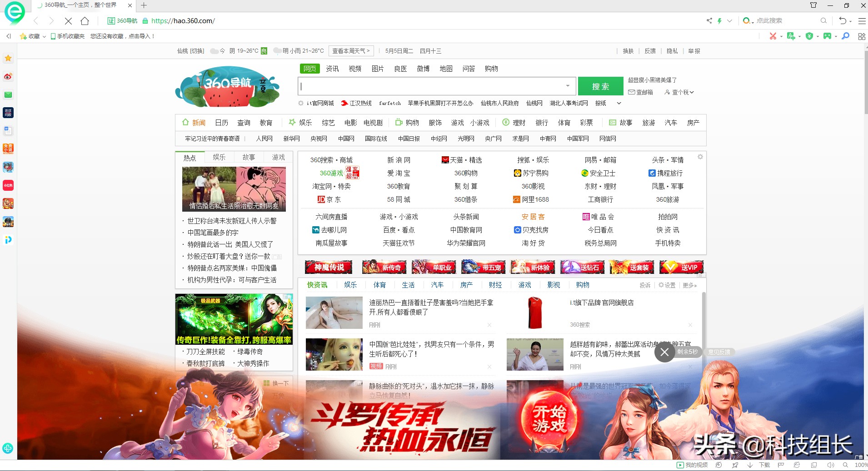The width and height of the screenshot is (868, 471).
Task: Open the translation tool dropdown arrow
Action: click(x=799, y=35)
